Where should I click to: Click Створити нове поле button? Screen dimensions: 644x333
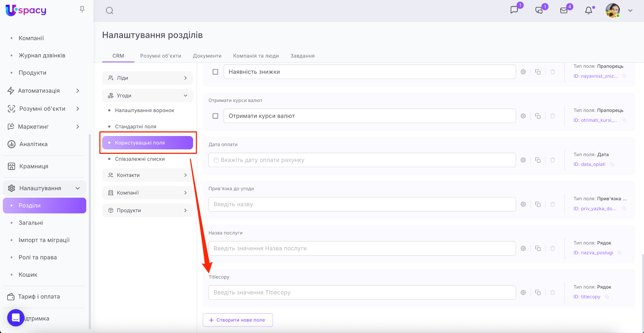238,320
